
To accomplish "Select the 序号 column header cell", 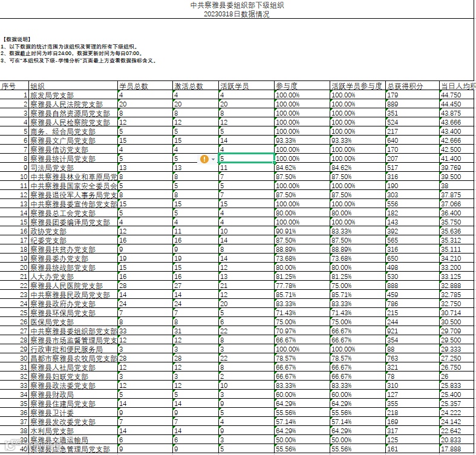I will coord(15,86).
